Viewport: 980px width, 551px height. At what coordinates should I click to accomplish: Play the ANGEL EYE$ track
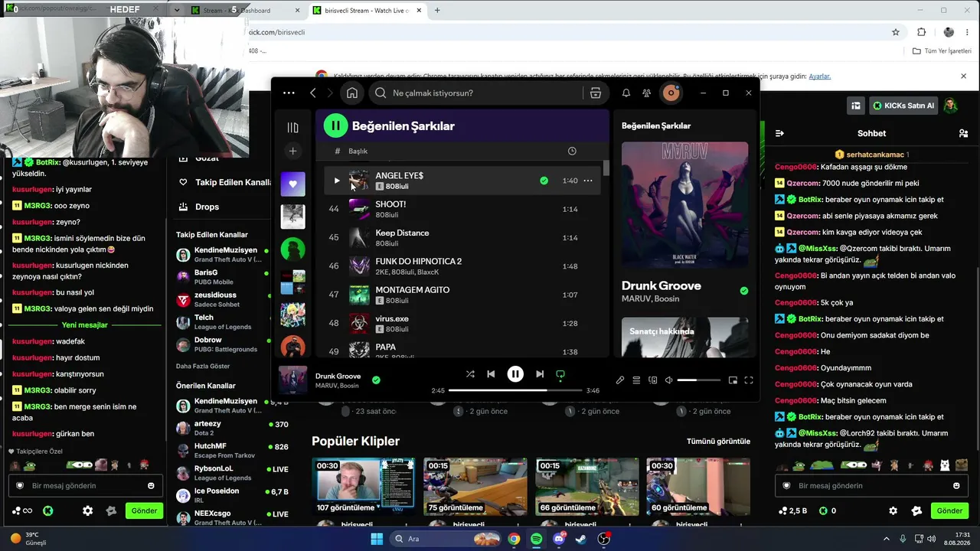coord(337,181)
